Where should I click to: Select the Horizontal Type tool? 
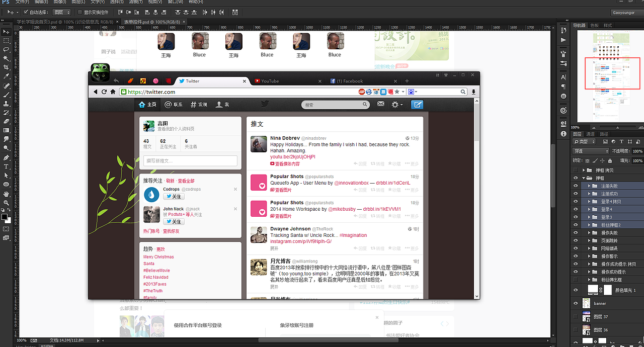[x=6, y=166]
